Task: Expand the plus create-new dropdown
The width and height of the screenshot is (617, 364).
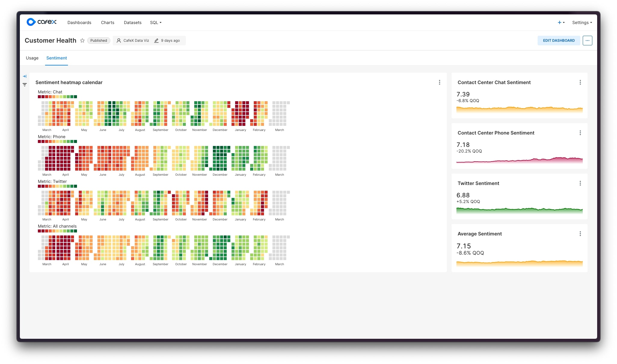Action: click(x=561, y=23)
